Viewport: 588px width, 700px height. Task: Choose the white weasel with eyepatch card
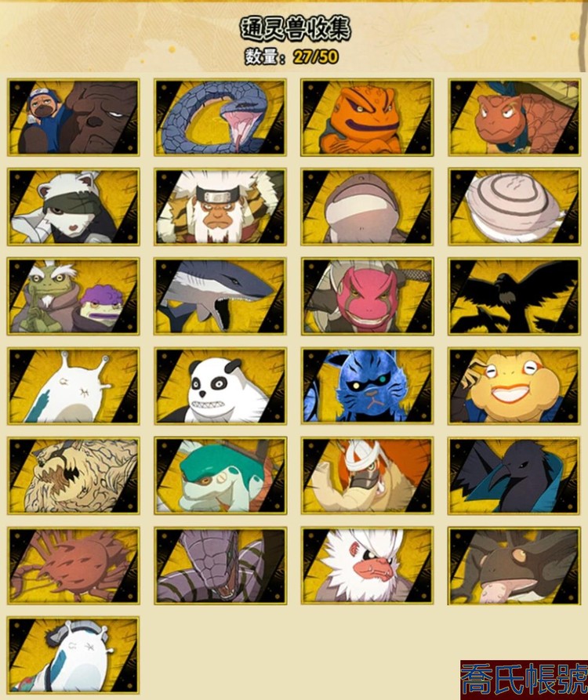point(73,207)
